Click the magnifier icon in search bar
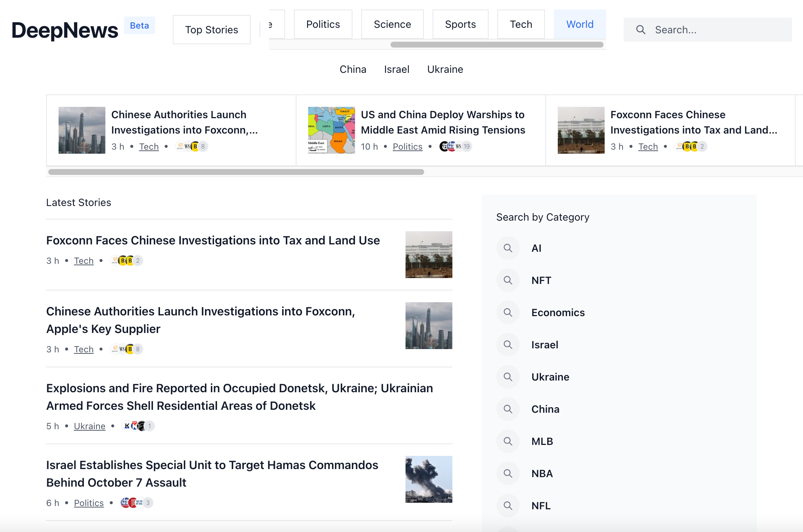Image resolution: width=803 pixels, height=532 pixels. [x=640, y=30]
